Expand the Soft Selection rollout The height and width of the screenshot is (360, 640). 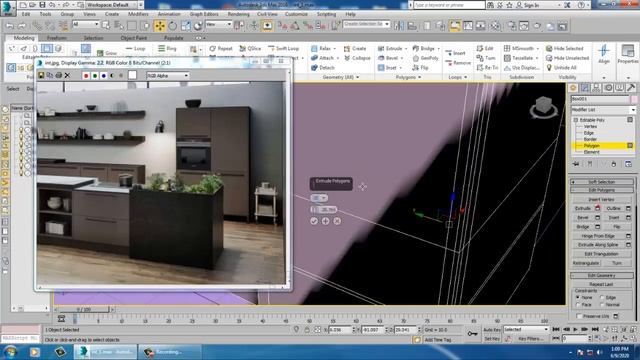pyautogui.click(x=602, y=182)
